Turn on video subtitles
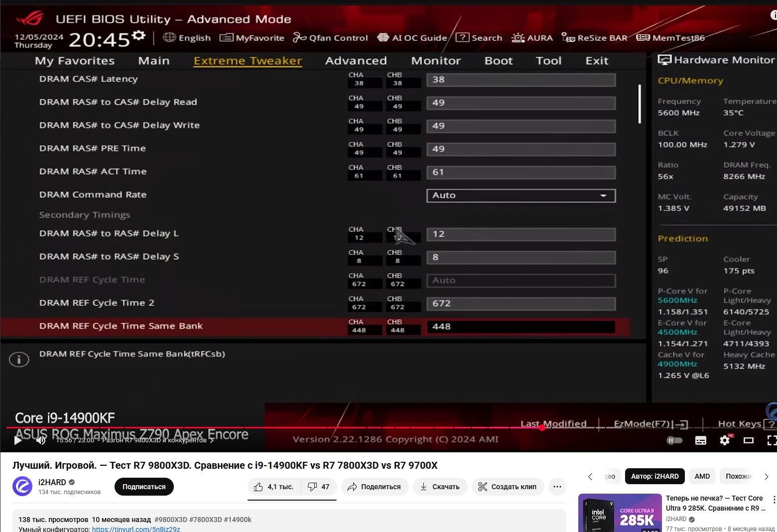 [x=701, y=440]
